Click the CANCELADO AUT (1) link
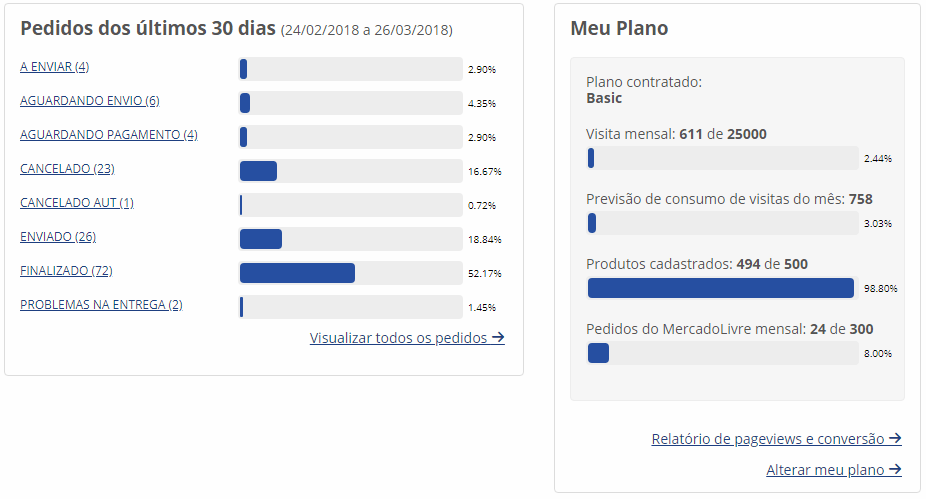This screenshot has width=926, height=499. pyautogui.click(x=76, y=203)
